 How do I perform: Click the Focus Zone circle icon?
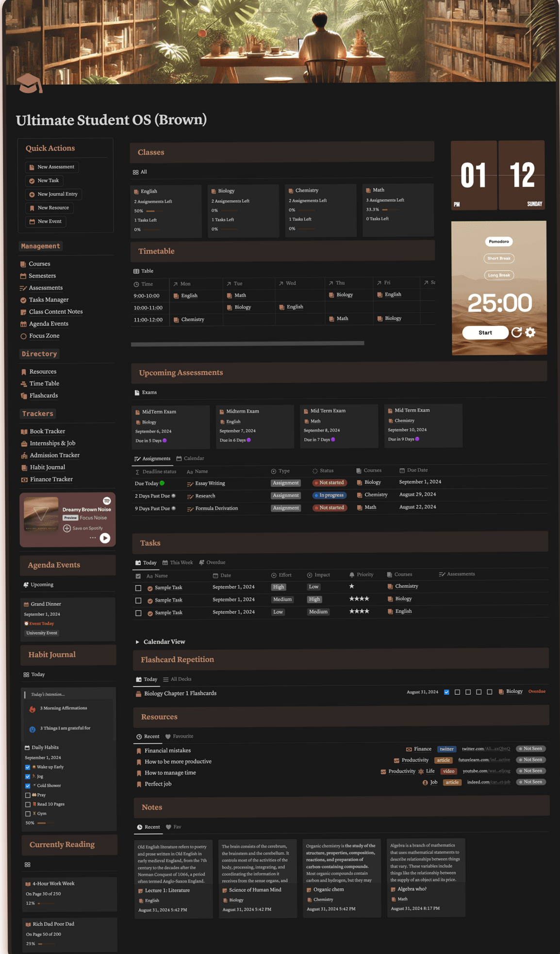(x=23, y=336)
